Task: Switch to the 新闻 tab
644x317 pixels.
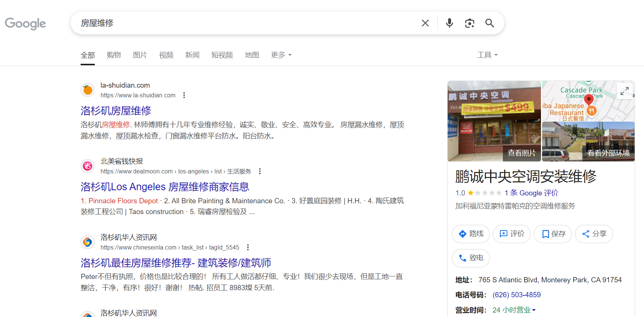Action: coord(192,55)
